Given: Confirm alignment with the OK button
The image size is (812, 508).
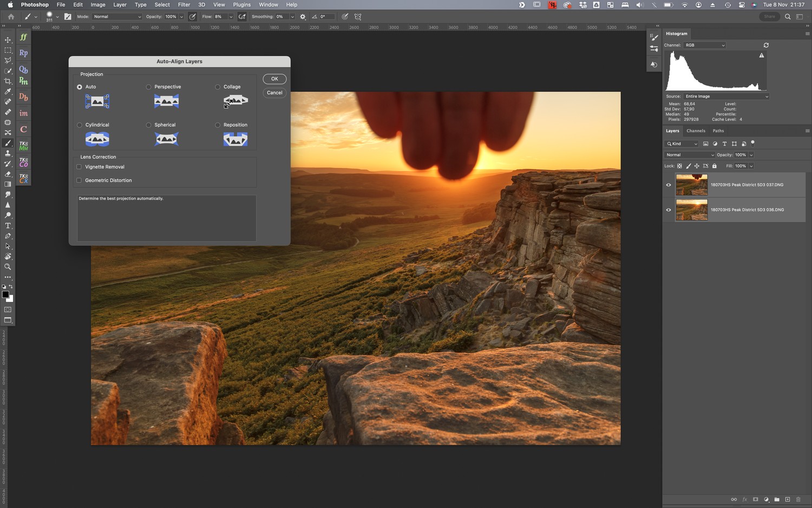Looking at the screenshot, I should [274, 79].
